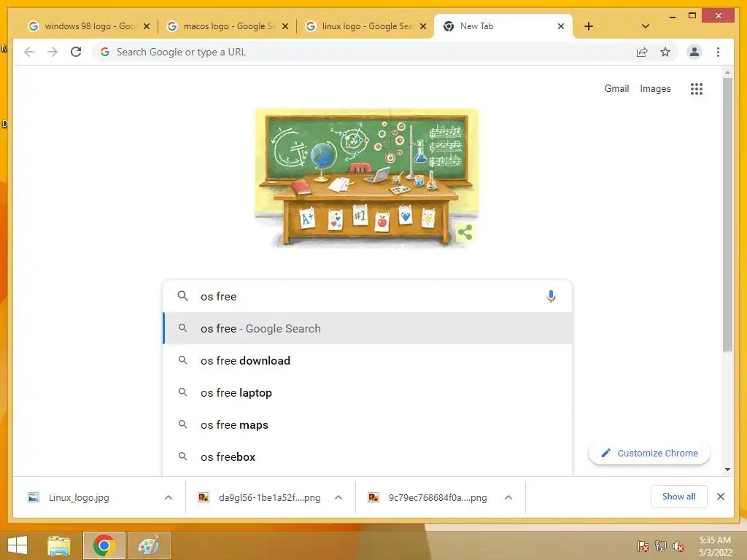Expand options for Linux_logo.jpg download
The image size is (747, 560).
coord(169,497)
